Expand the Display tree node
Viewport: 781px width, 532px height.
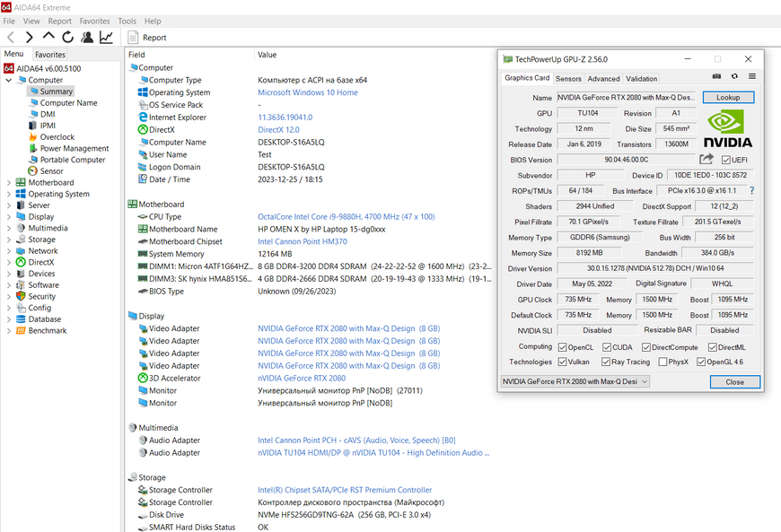point(8,217)
